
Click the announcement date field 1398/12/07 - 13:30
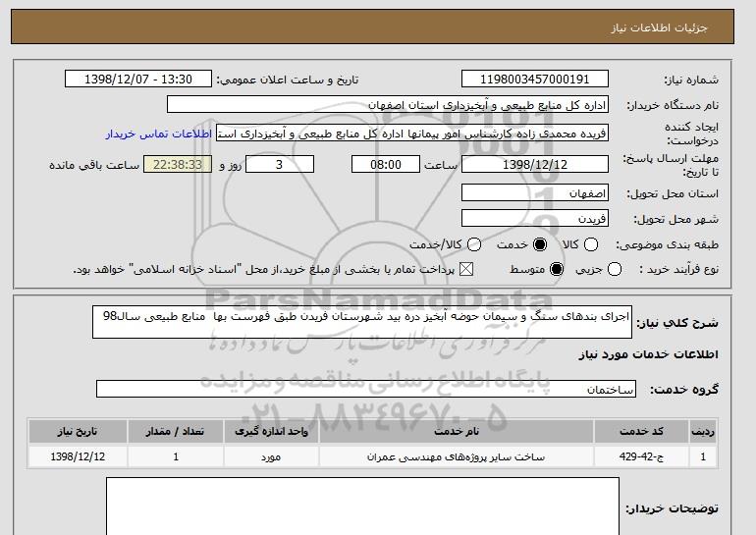pos(138,80)
